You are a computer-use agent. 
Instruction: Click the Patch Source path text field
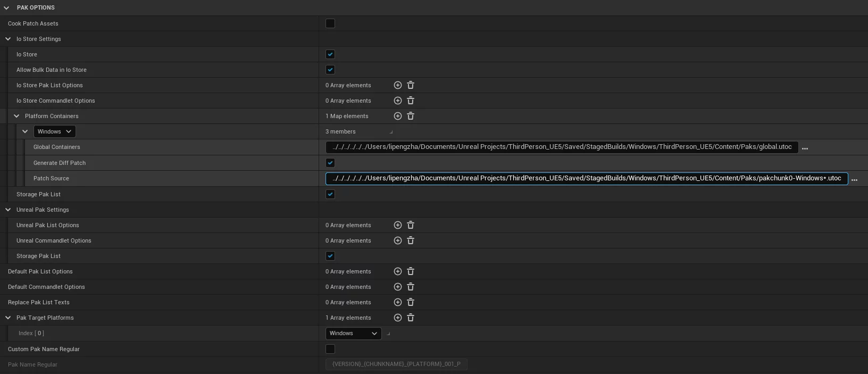point(586,178)
